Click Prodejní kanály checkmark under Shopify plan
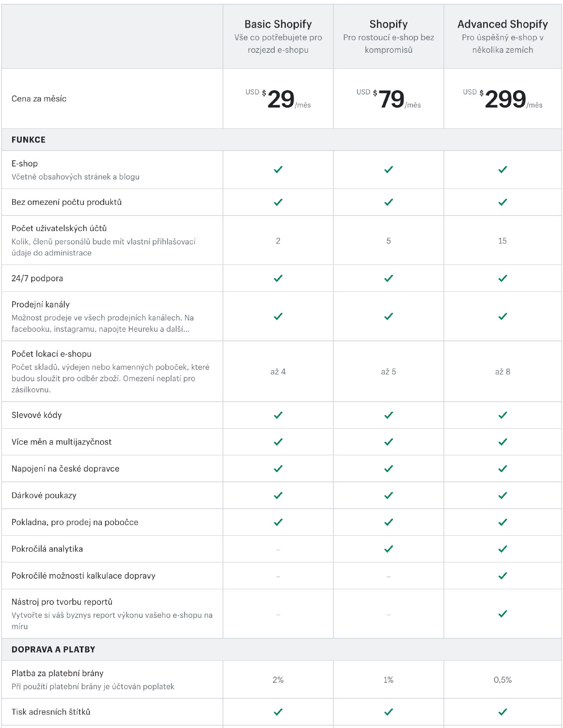This screenshot has width=563, height=728. pyautogui.click(x=389, y=316)
